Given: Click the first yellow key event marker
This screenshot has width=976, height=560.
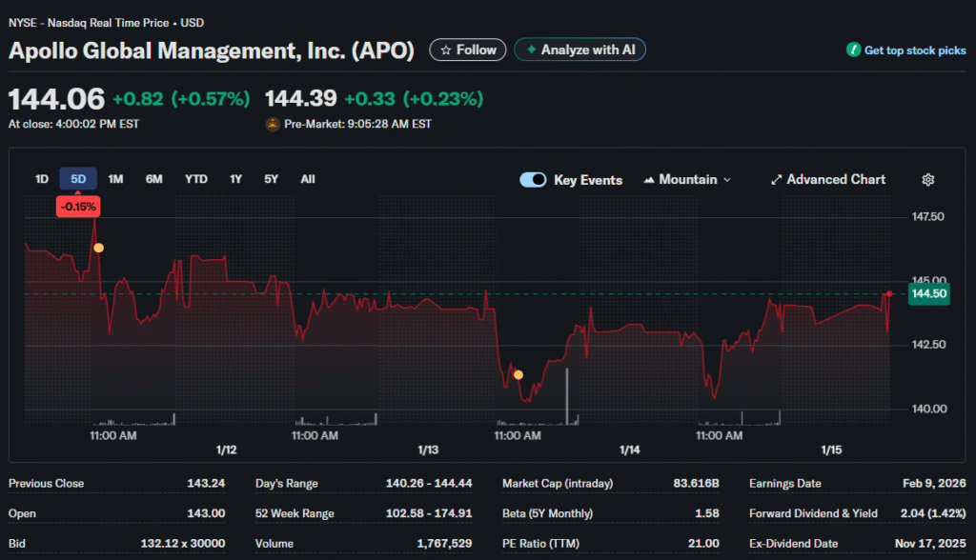Looking at the screenshot, I should point(98,248).
